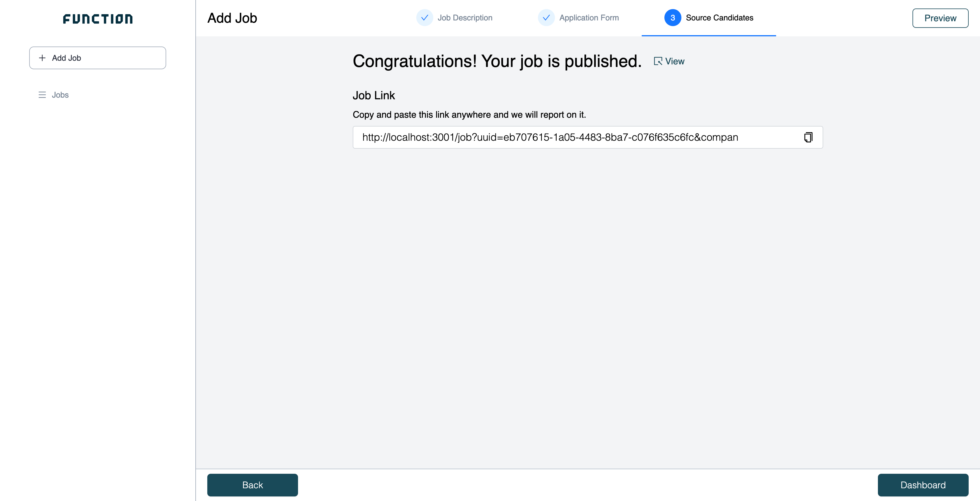Image resolution: width=980 pixels, height=501 pixels.
Task: Click the external-link icon beside View
Action: coord(658,61)
